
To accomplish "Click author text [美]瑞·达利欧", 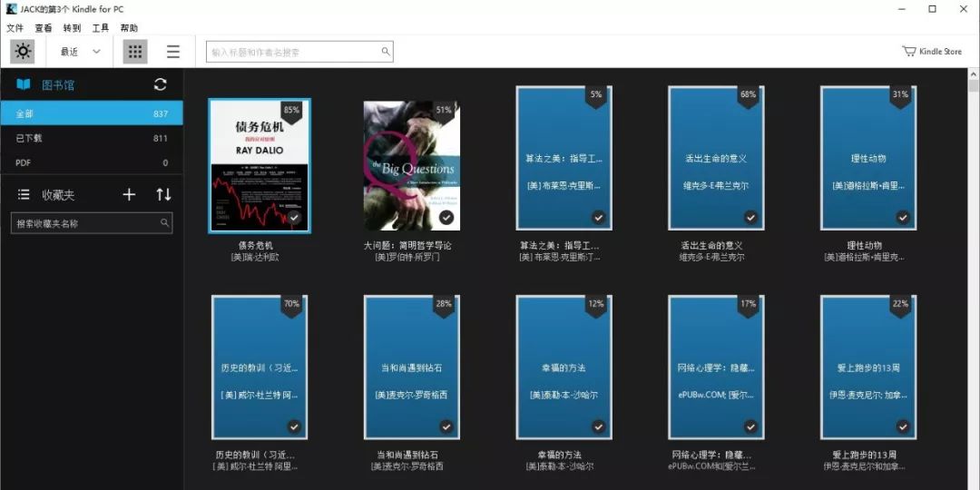I will pos(255,257).
